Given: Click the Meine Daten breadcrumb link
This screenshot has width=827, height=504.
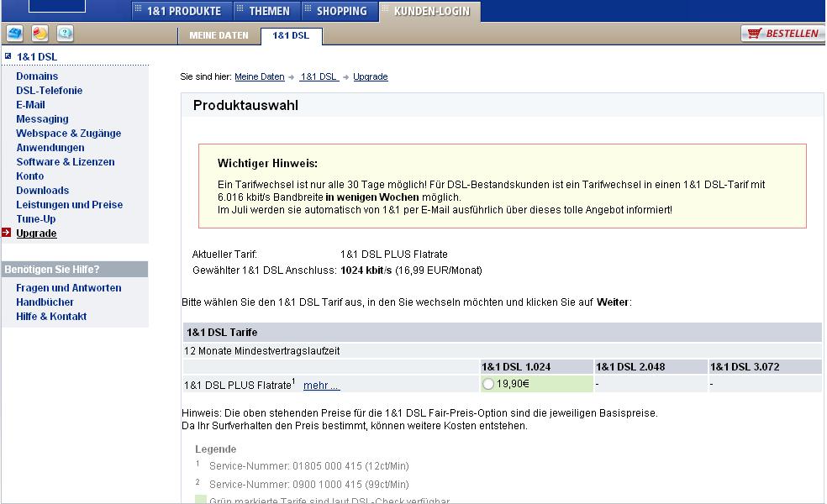Looking at the screenshot, I should pyautogui.click(x=260, y=76).
